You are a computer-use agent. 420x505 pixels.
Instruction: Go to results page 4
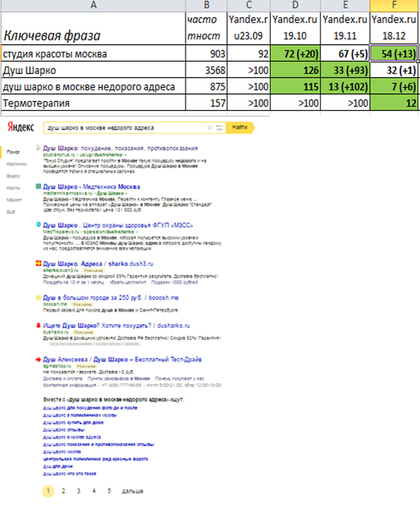[94, 491]
